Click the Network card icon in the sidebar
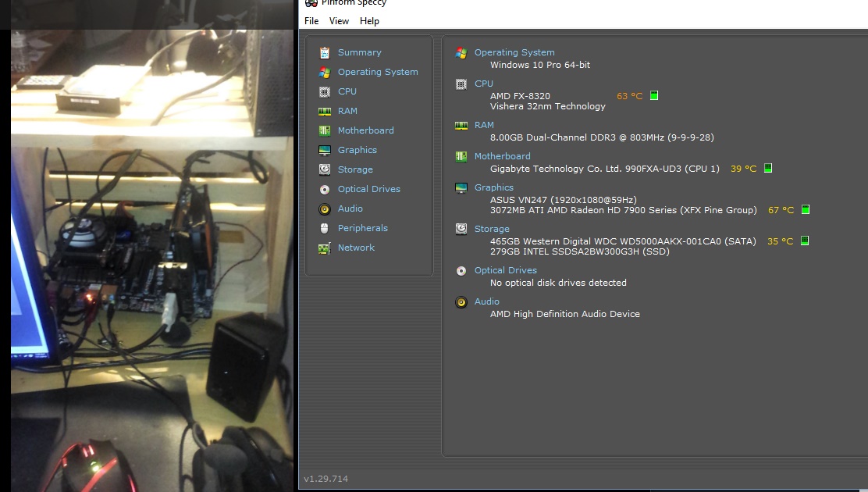868x492 pixels. [x=325, y=248]
